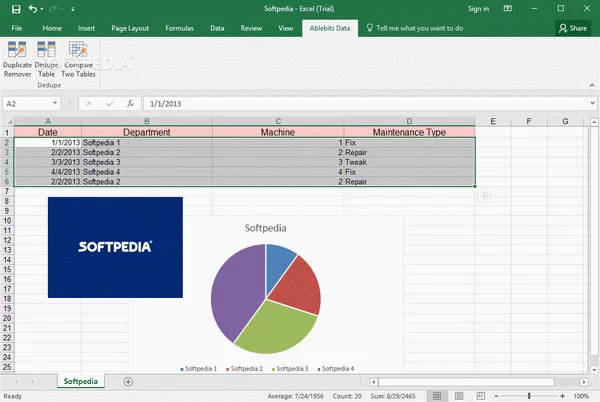Select Softpedia 4 cell in the table
The width and height of the screenshot is (600, 402).
point(147,172)
